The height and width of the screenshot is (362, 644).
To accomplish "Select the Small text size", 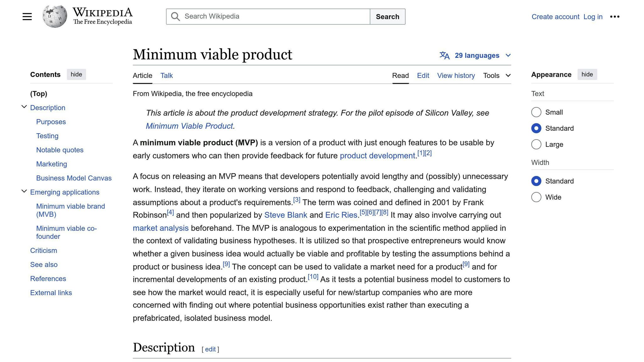I will pyautogui.click(x=536, y=112).
